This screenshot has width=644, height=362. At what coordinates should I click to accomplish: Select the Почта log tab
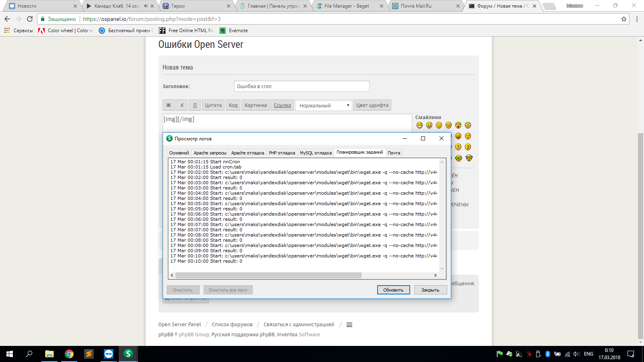(394, 153)
